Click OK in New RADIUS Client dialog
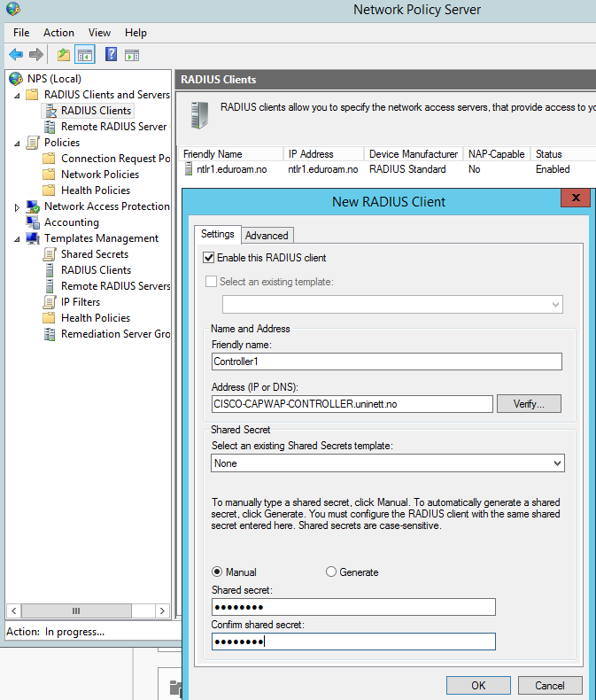Image resolution: width=596 pixels, height=700 pixels. point(478,685)
